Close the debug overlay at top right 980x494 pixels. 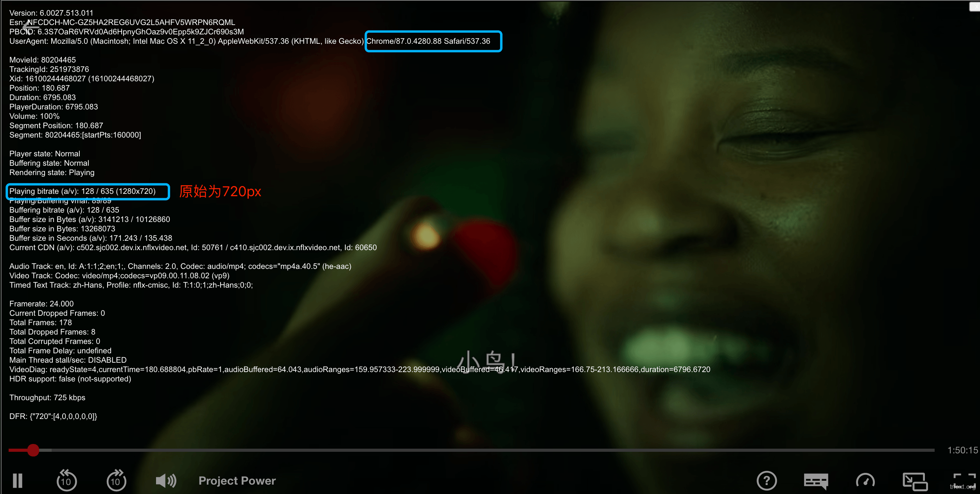[x=975, y=6]
